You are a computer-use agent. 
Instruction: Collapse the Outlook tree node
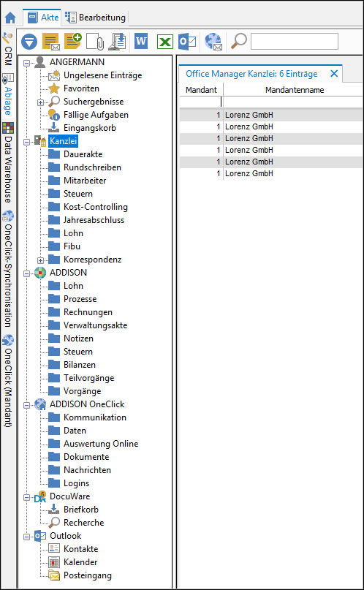coord(26,537)
